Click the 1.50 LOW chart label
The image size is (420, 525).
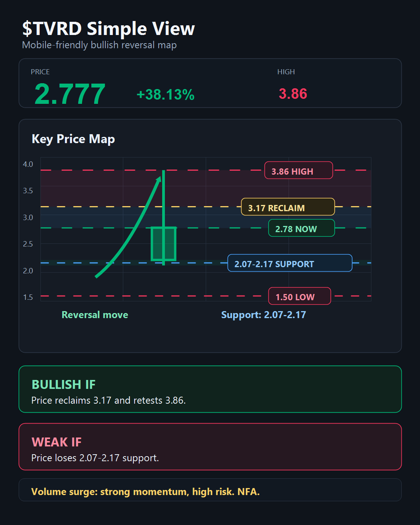coord(300,296)
